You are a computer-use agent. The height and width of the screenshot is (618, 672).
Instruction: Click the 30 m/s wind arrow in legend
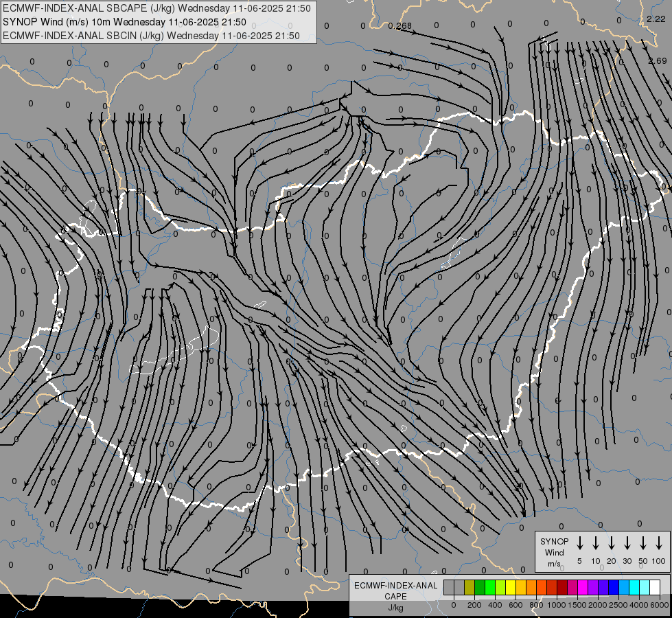(x=627, y=542)
